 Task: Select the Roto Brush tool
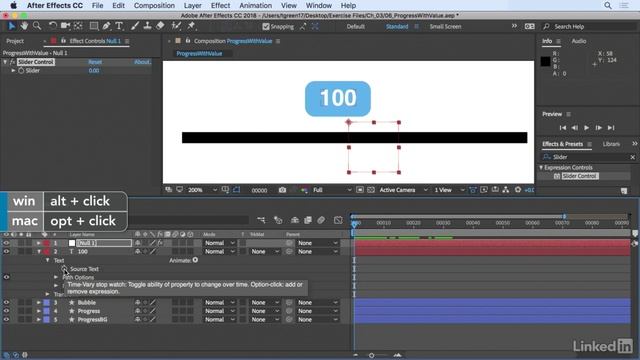[x=176, y=26]
